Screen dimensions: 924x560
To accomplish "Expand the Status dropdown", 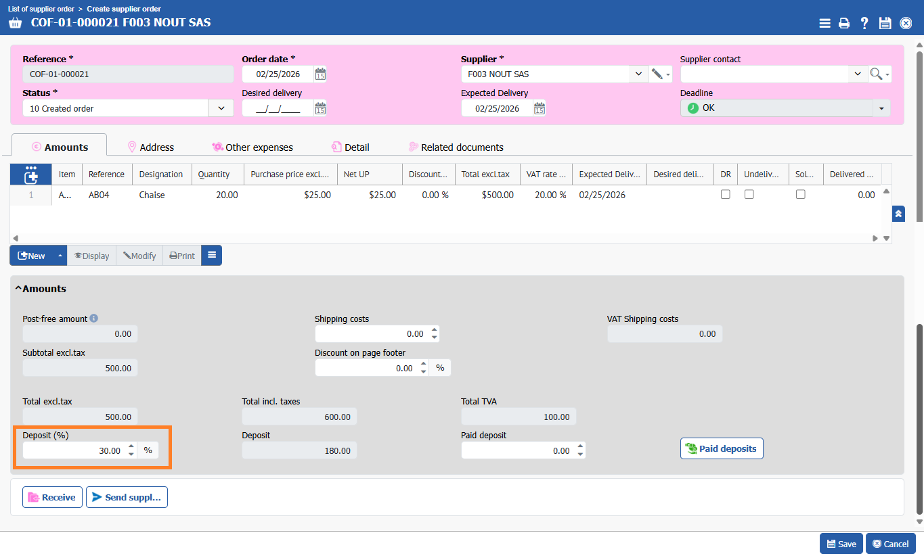I will pos(221,108).
